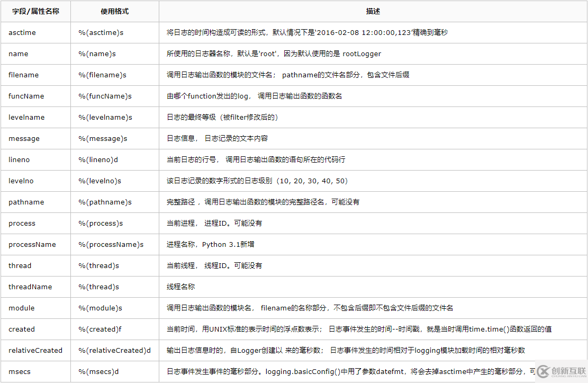Click the '%(funcName)s' format cell

(x=115, y=96)
